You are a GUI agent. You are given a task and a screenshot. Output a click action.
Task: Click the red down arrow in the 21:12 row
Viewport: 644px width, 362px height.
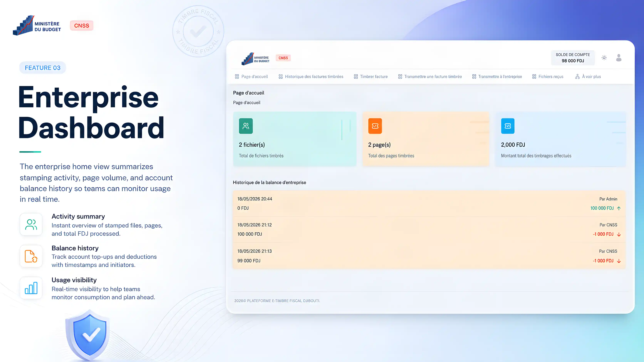[x=619, y=234]
